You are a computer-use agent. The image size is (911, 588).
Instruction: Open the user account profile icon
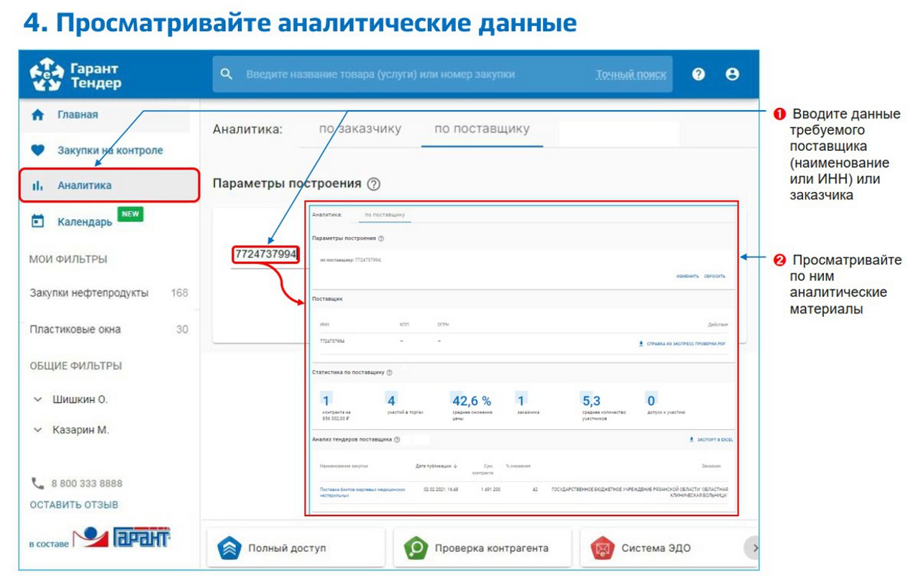(x=732, y=74)
